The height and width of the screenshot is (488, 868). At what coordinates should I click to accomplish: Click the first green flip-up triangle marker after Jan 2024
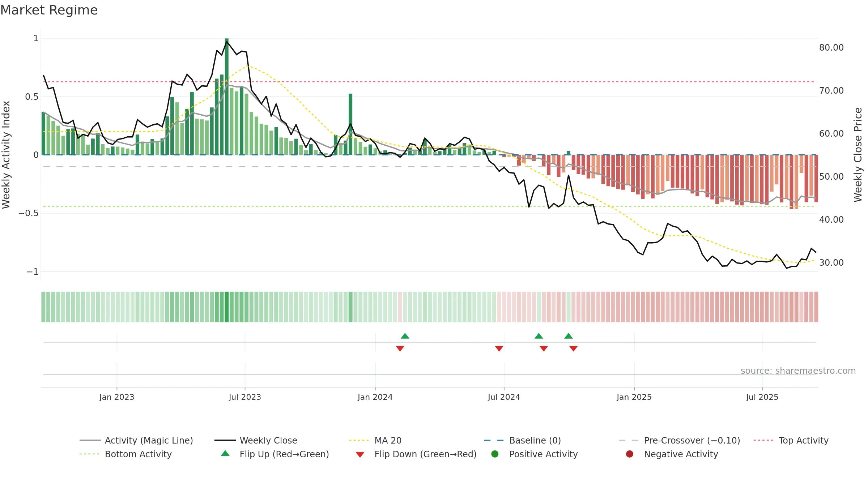pyautogui.click(x=405, y=336)
